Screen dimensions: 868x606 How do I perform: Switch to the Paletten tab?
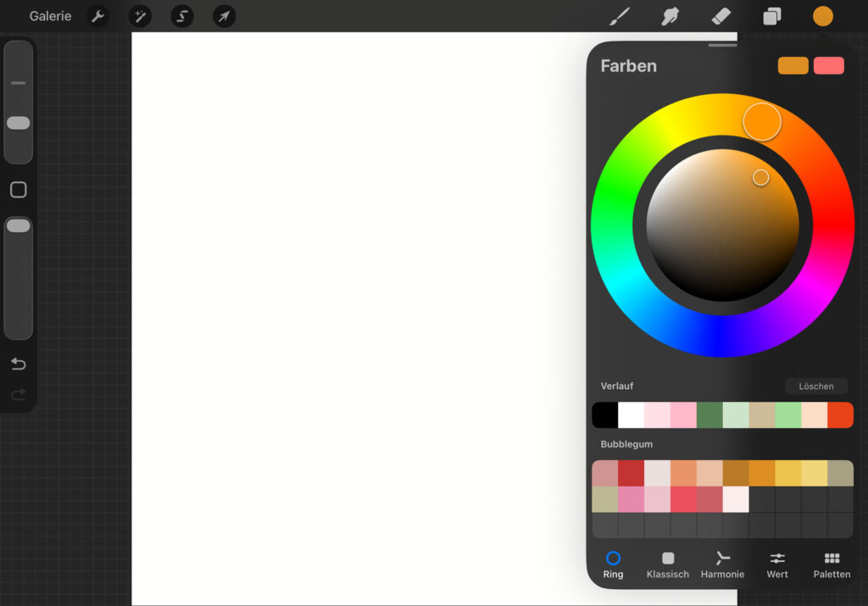[x=832, y=565]
